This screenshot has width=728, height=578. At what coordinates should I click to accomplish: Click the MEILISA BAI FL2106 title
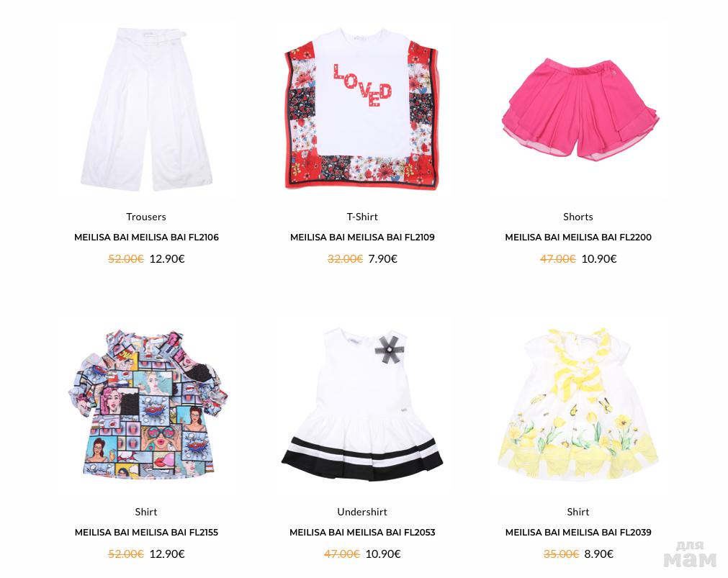pos(146,238)
